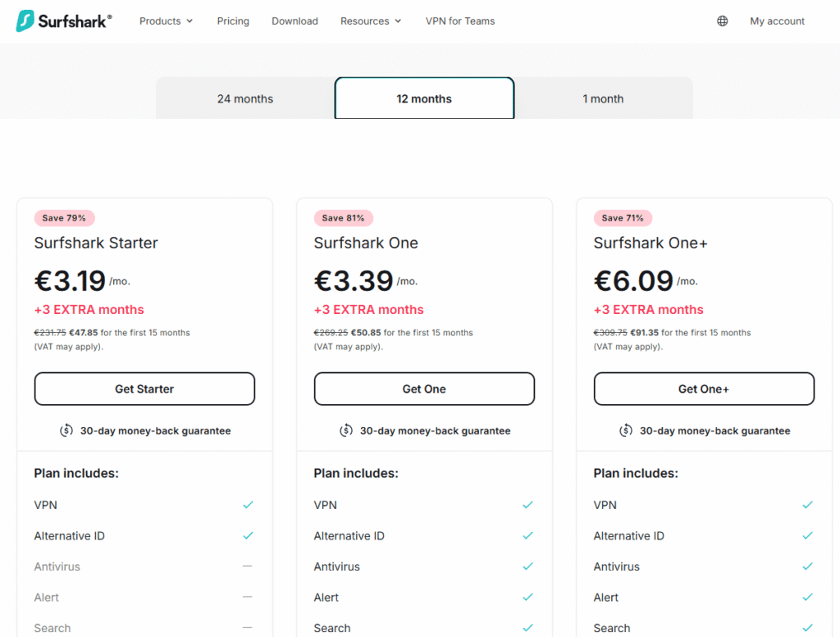Select the 1 month billing tab
This screenshot has width=840, height=637.
click(603, 98)
